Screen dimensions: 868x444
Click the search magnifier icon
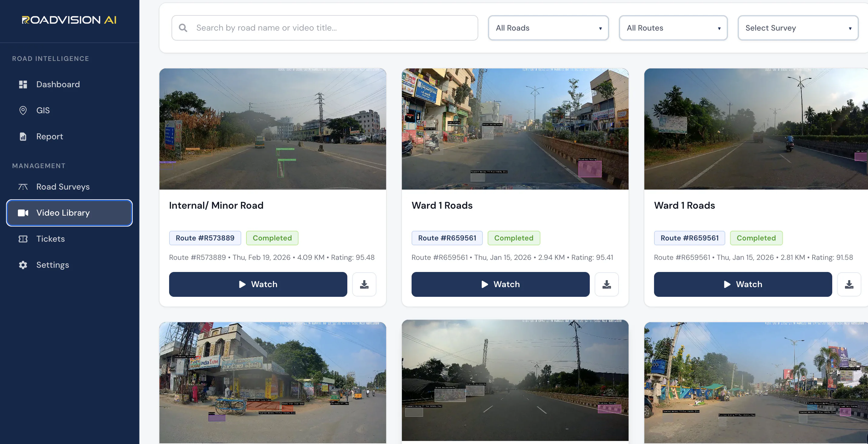click(183, 28)
